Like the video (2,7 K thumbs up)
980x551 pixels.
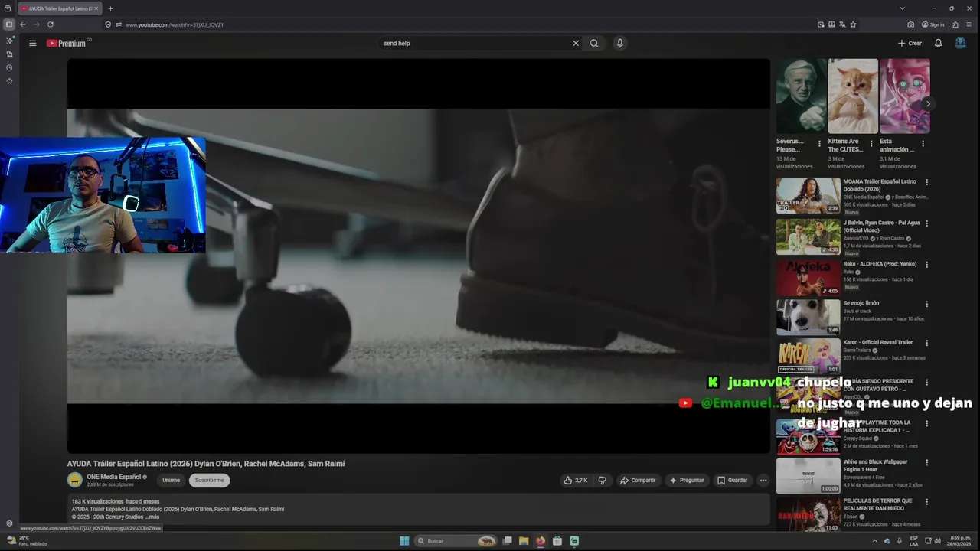click(x=576, y=480)
